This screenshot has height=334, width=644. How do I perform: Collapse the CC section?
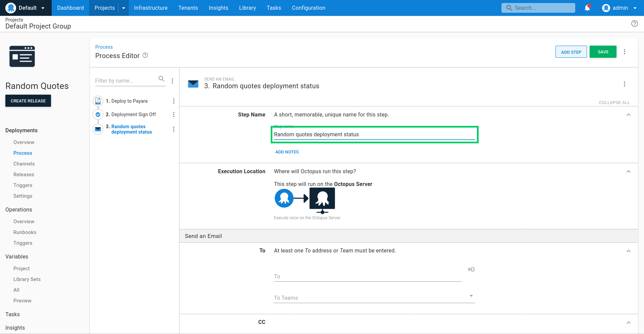[629, 323]
